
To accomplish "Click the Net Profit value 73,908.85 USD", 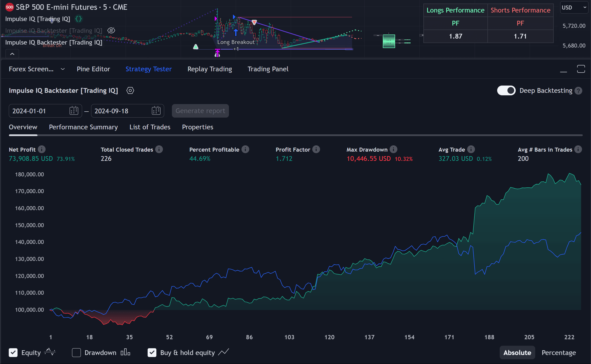I will pyautogui.click(x=31, y=159).
